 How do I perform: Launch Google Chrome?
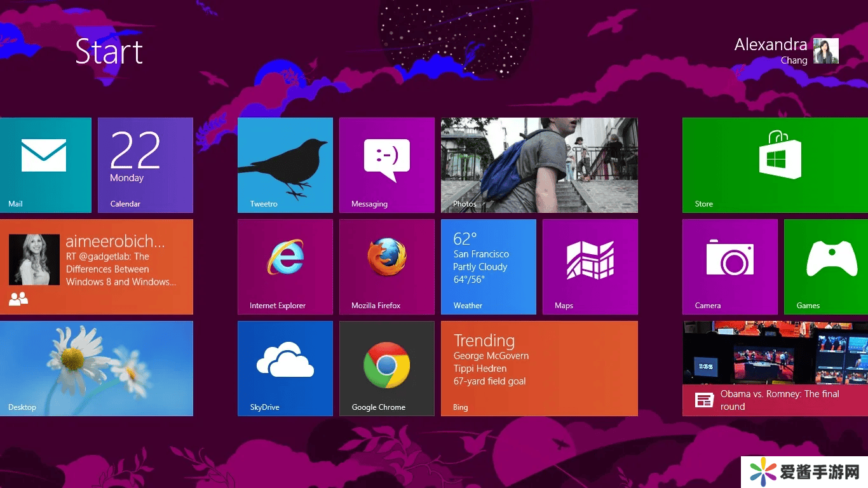[386, 368]
